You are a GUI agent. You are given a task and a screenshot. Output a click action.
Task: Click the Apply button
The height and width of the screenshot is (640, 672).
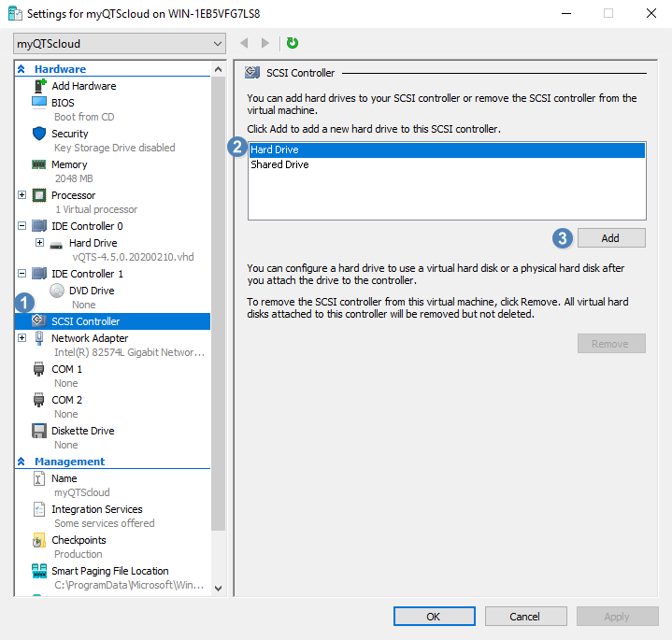(617, 616)
